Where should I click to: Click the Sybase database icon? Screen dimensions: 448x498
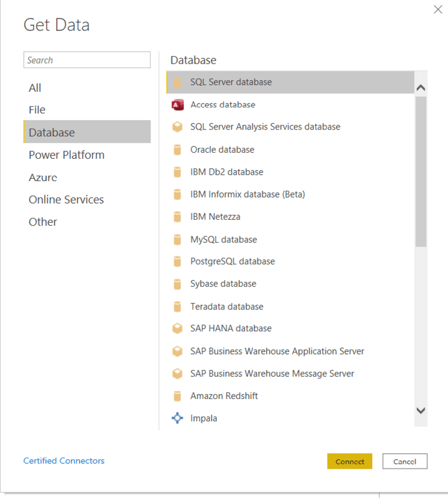[x=178, y=284]
